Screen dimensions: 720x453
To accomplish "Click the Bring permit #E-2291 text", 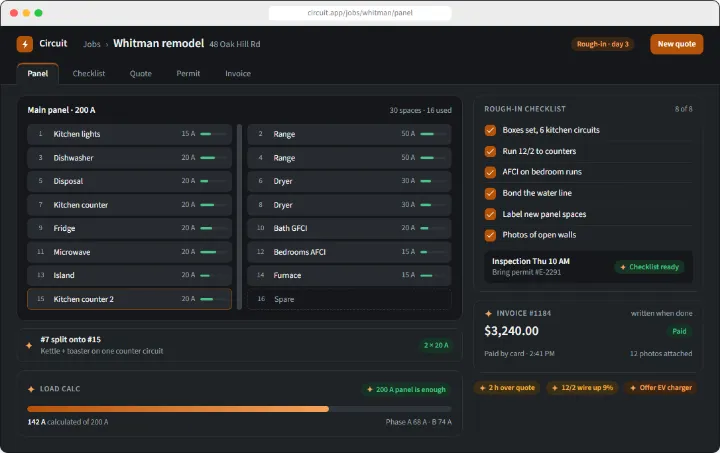I will coord(526,272).
